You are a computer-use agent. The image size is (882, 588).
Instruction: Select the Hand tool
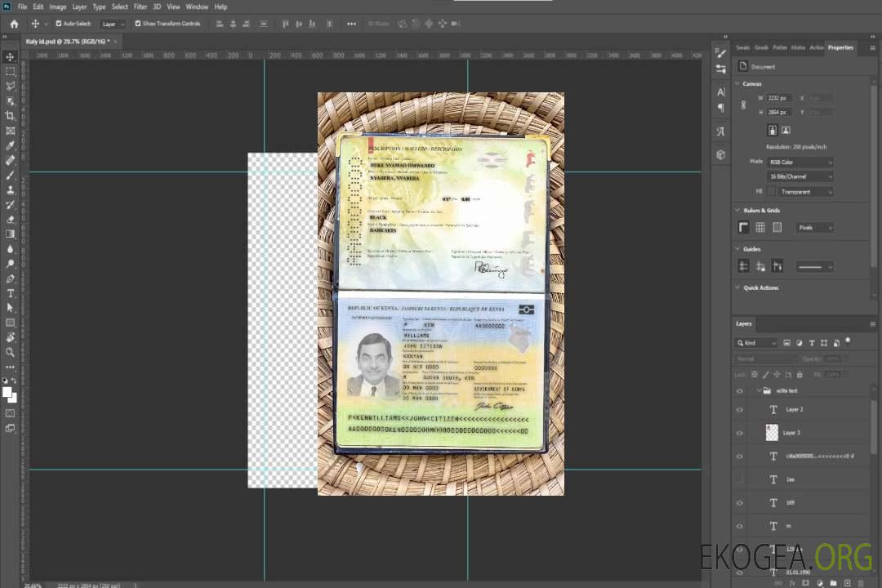pyautogui.click(x=10, y=337)
